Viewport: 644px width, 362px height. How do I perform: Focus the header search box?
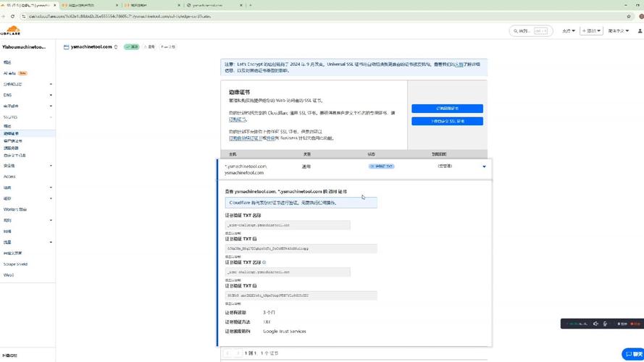[531, 31]
